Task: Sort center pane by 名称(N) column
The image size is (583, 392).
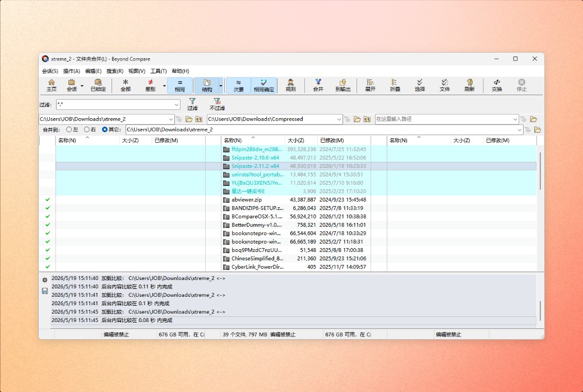Action: 253,141
